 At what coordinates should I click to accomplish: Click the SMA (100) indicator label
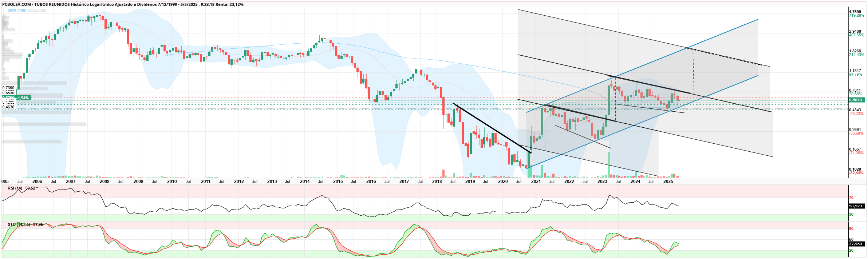click(17, 10)
